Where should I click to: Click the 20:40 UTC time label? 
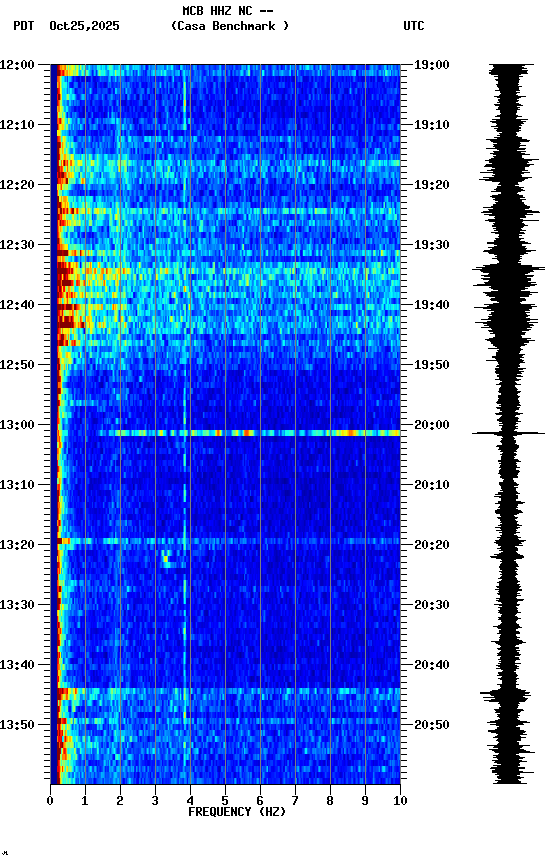pos(431,665)
